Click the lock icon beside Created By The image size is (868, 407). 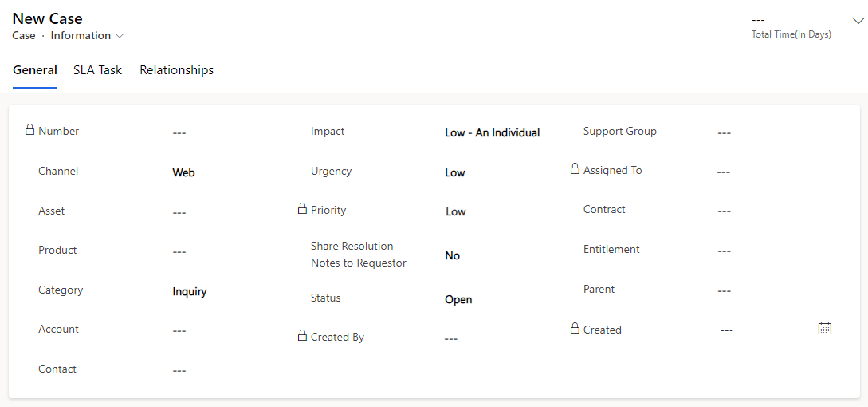click(302, 335)
